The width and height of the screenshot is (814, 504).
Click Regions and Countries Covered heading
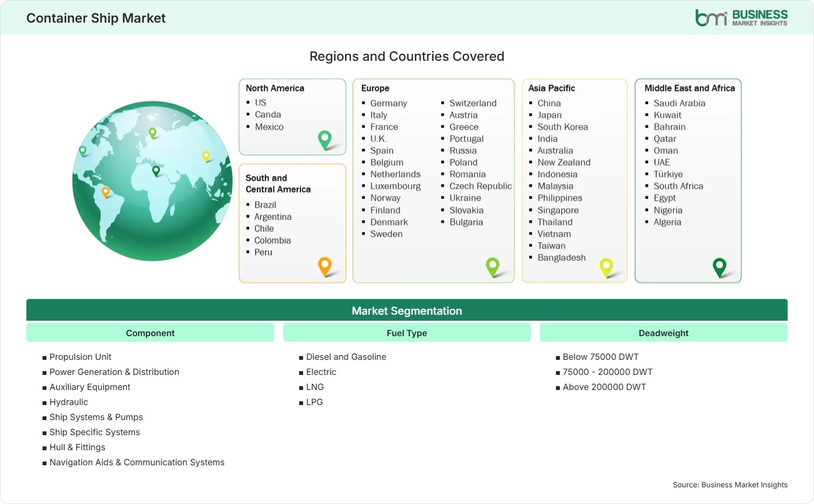pyautogui.click(x=407, y=56)
